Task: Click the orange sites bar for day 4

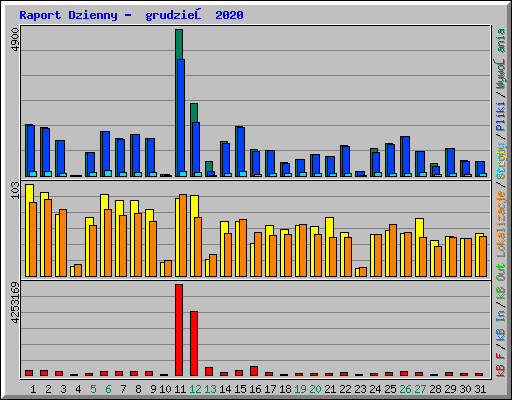Action: (78, 270)
